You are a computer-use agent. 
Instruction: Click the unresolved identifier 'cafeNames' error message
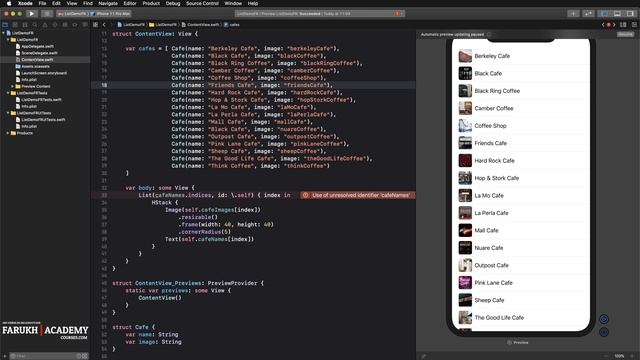[358, 195]
